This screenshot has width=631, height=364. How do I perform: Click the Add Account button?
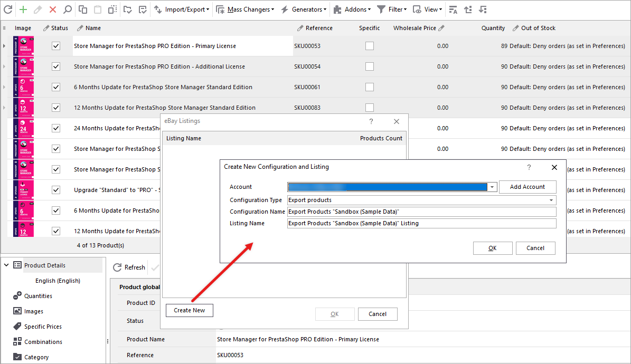(x=528, y=187)
